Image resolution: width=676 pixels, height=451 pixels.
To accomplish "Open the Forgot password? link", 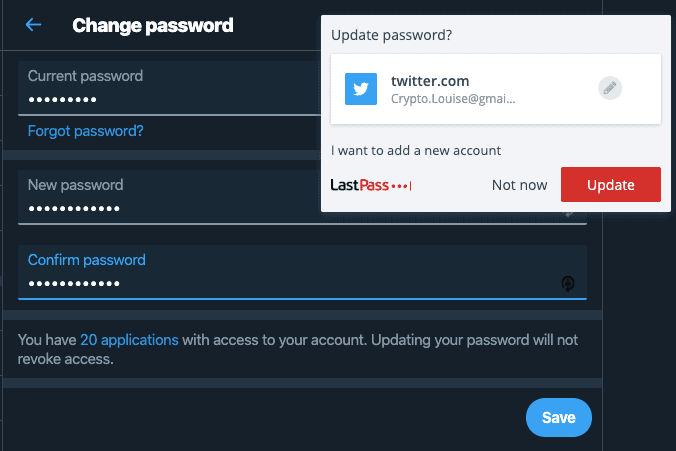I will tap(85, 131).
